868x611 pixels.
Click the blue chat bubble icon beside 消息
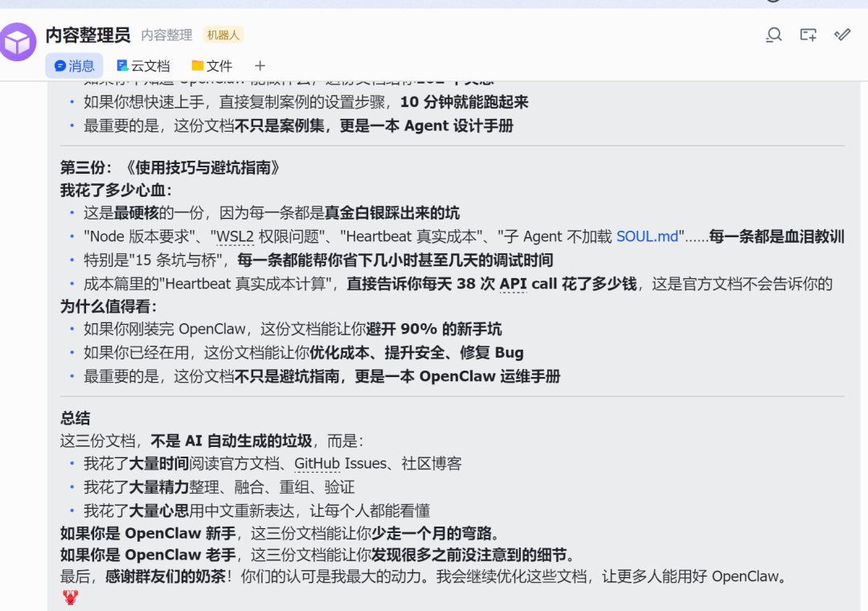click(x=62, y=65)
